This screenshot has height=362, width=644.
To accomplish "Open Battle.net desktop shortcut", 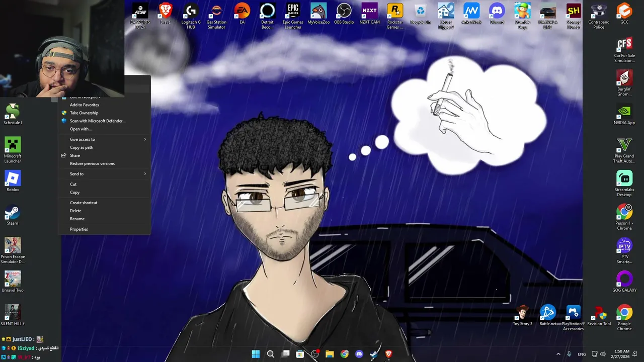I will [548, 315].
